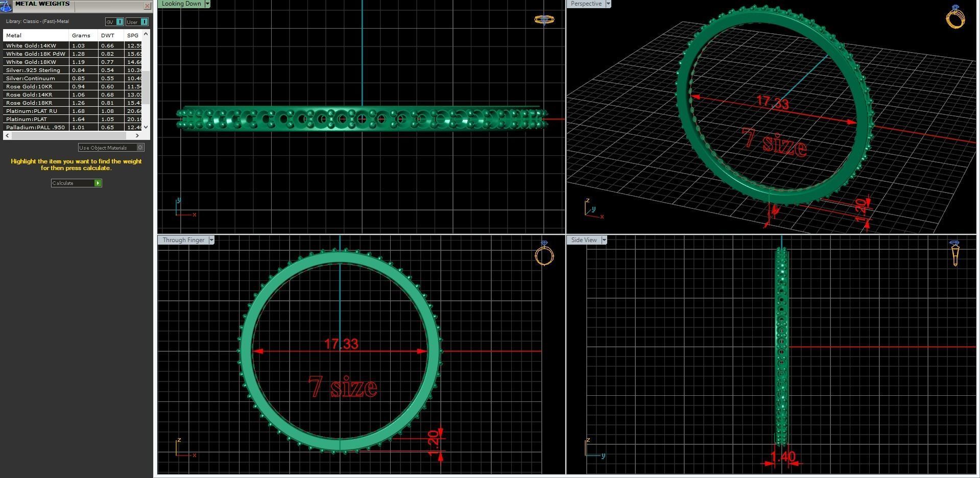The height and width of the screenshot is (478, 980).
Task: Click the vertical scrollbar thumb in metal list
Action: click(146, 88)
